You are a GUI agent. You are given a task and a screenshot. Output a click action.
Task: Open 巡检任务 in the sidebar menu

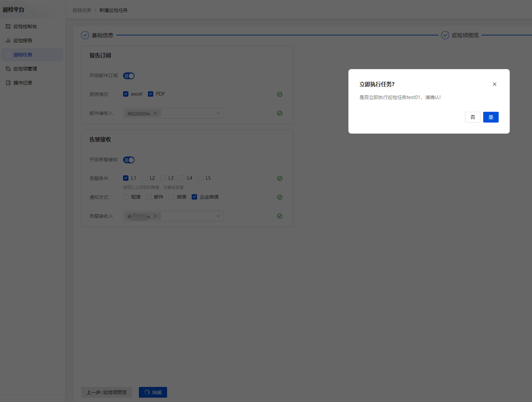(x=23, y=55)
